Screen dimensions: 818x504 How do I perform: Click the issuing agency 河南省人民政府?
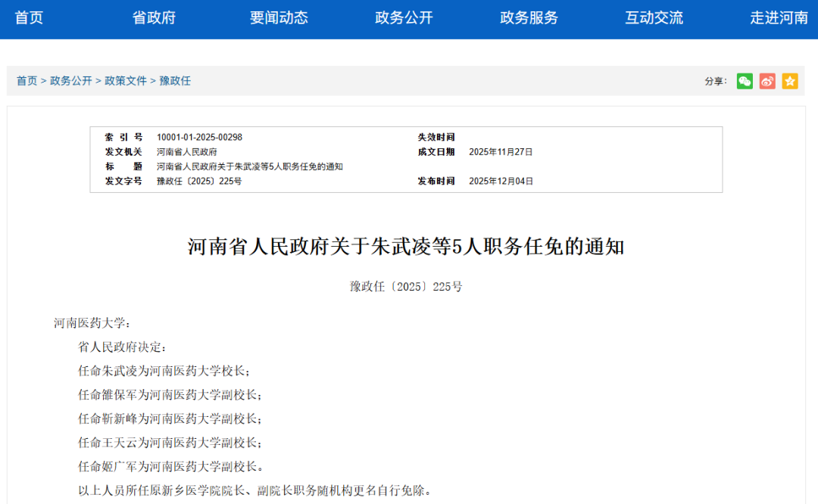point(187,151)
